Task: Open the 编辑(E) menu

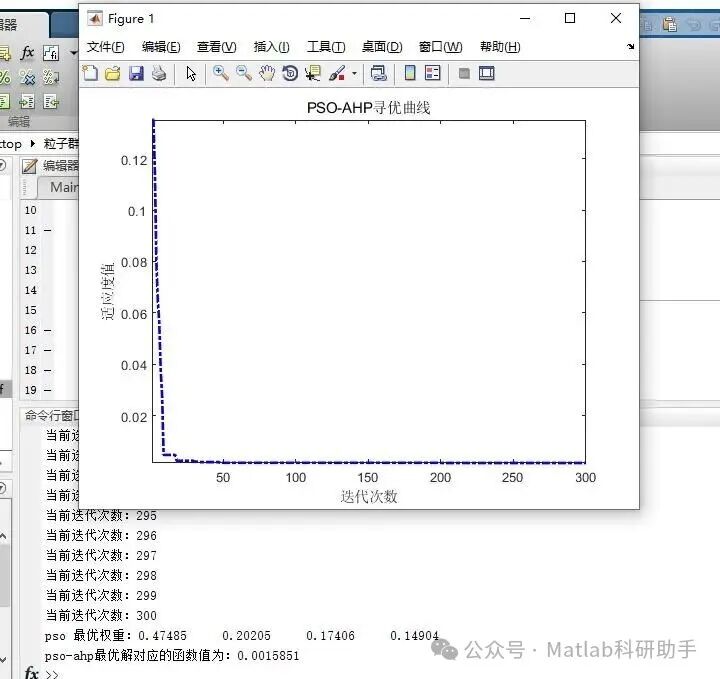Action: (161, 47)
